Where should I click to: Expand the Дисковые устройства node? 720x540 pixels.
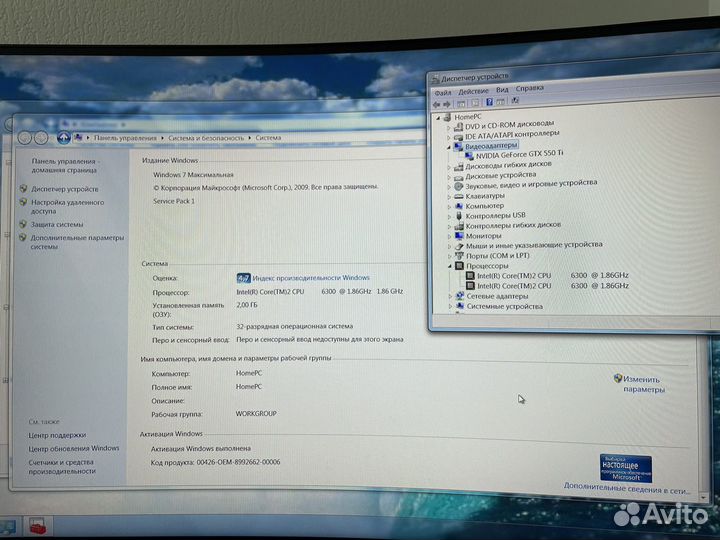[x=449, y=177]
